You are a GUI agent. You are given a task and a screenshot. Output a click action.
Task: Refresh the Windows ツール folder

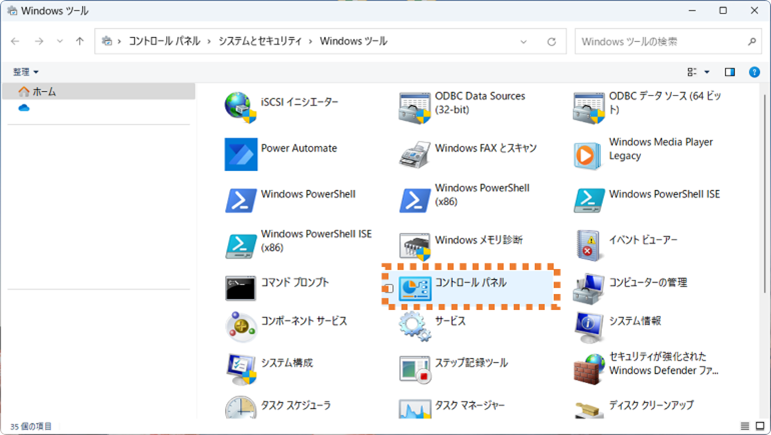pos(552,42)
